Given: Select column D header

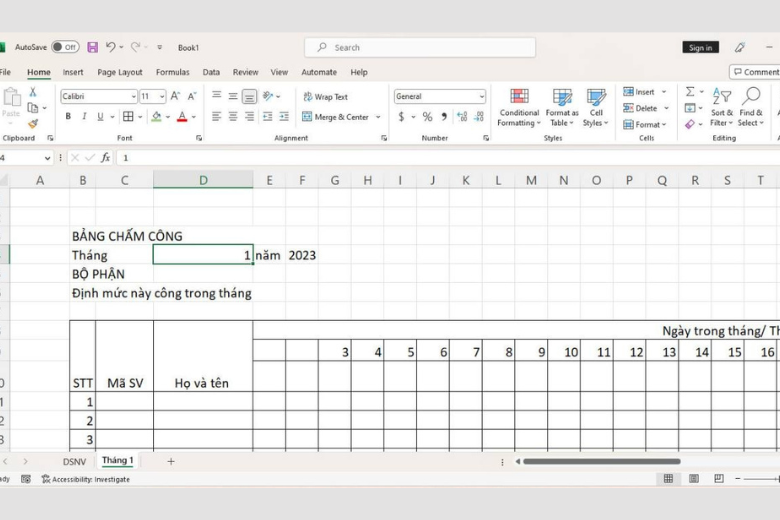Looking at the screenshot, I should 203,180.
